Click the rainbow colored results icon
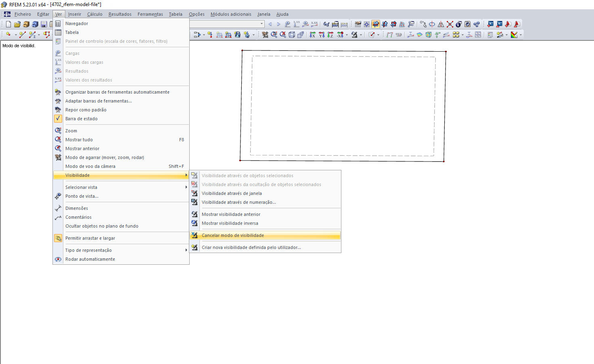This screenshot has height=364, width=594. pos(514,35)
